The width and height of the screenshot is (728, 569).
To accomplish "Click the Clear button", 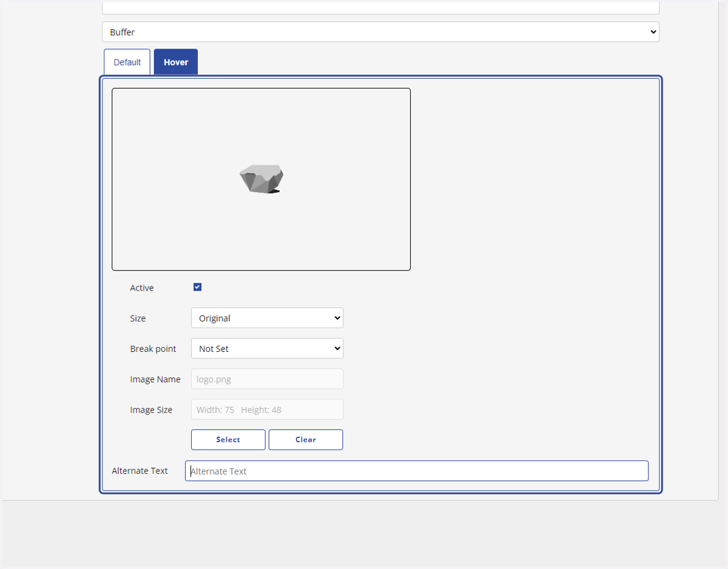I will 306,440.
